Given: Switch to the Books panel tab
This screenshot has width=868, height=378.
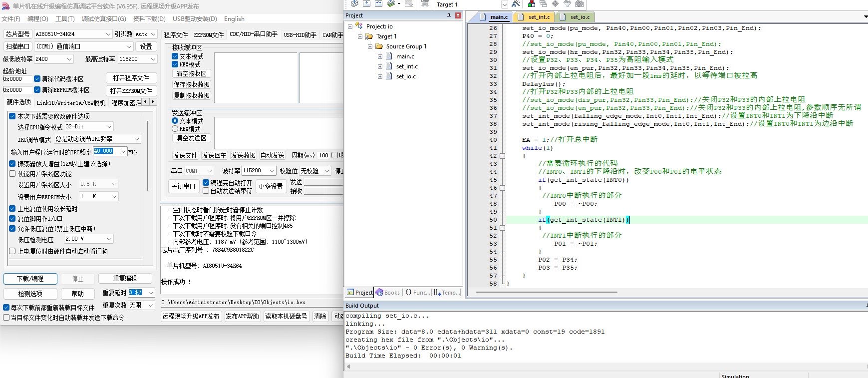Looking at the screenshot, I should point(388,293).
